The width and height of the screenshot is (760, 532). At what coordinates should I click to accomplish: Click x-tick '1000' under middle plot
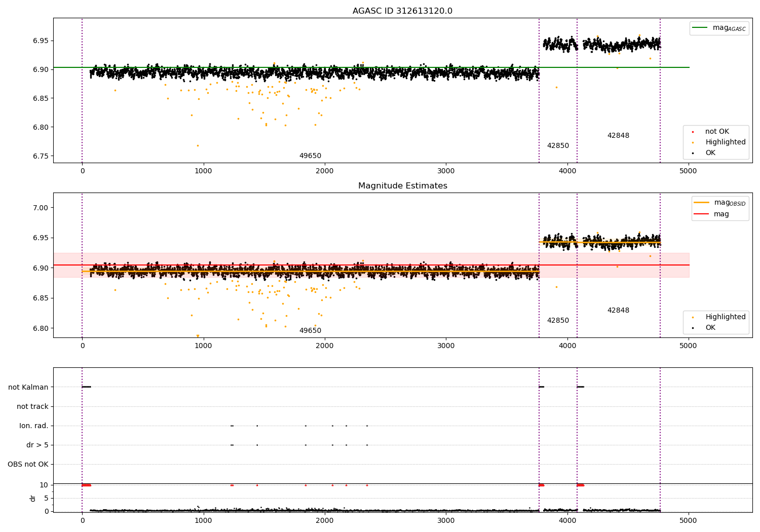(x=203, y=346)
